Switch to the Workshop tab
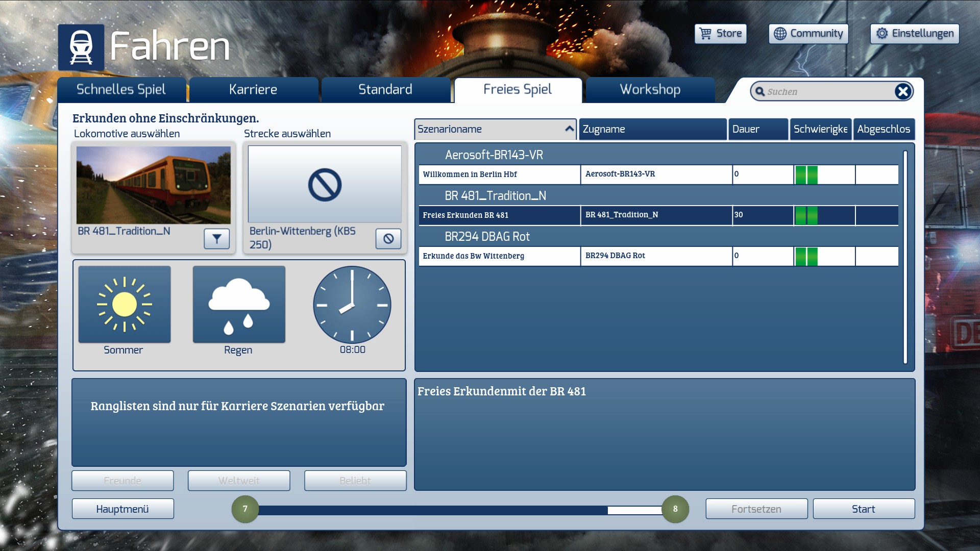The height and width of the screenshot is (551, 980). (x=650, y=90)
